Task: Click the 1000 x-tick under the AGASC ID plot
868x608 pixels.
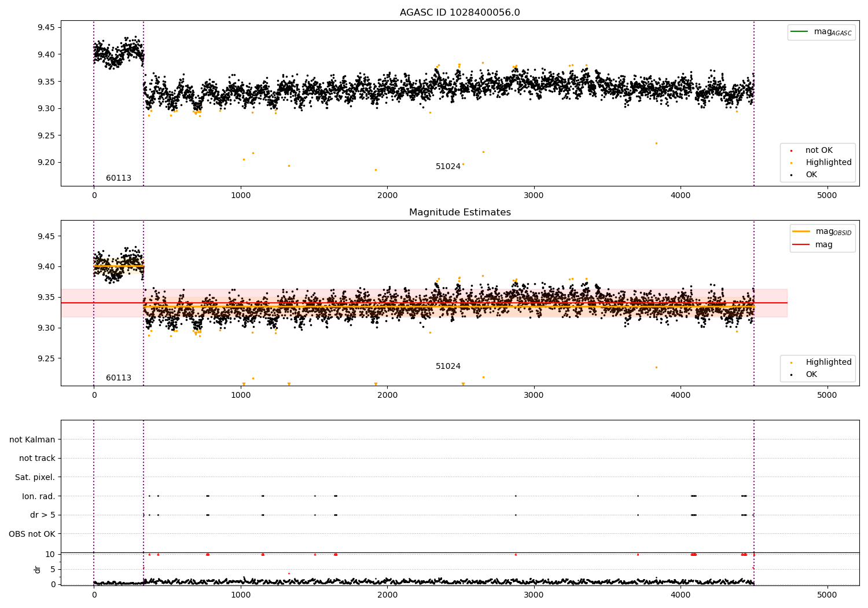Action: [241, 195]
